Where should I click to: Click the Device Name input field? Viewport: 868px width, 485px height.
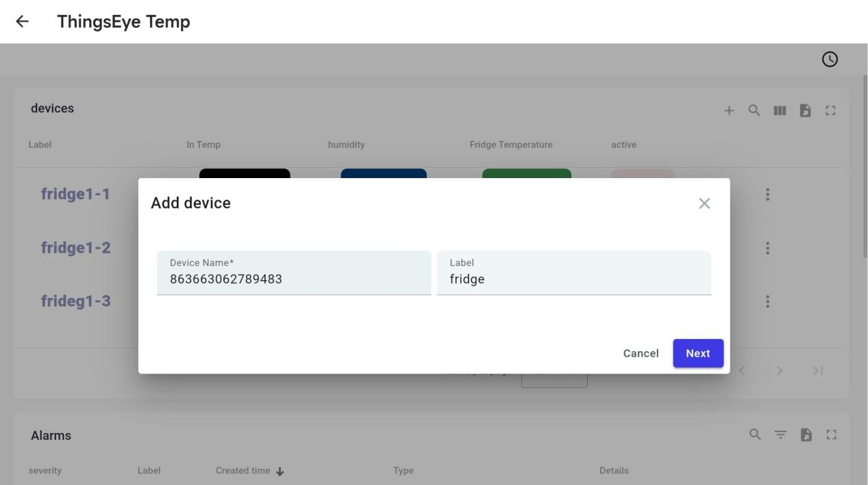tap(294, 279)
